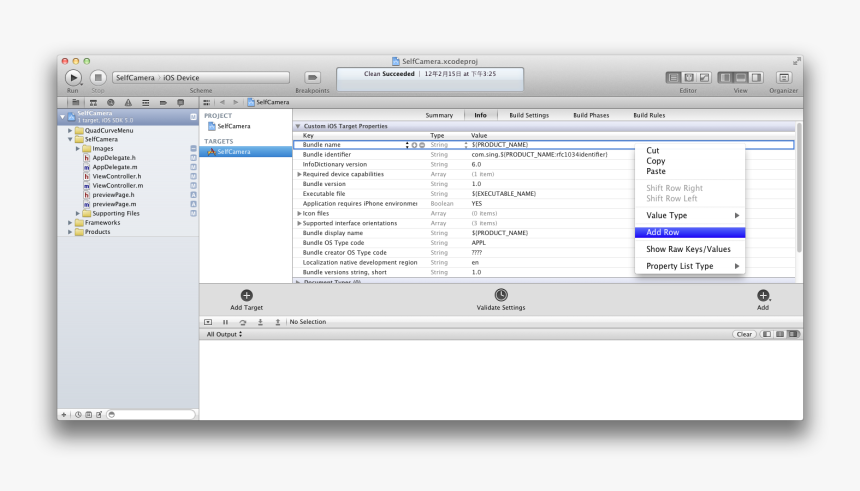860x491 pixels.
Task: Show the Project navigator folder icon
Action: (76, 103)
